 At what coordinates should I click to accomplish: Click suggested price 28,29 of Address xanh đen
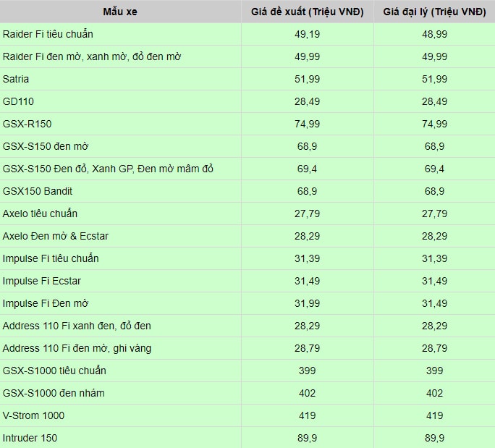pyautogui.click(x=307, y=326)
